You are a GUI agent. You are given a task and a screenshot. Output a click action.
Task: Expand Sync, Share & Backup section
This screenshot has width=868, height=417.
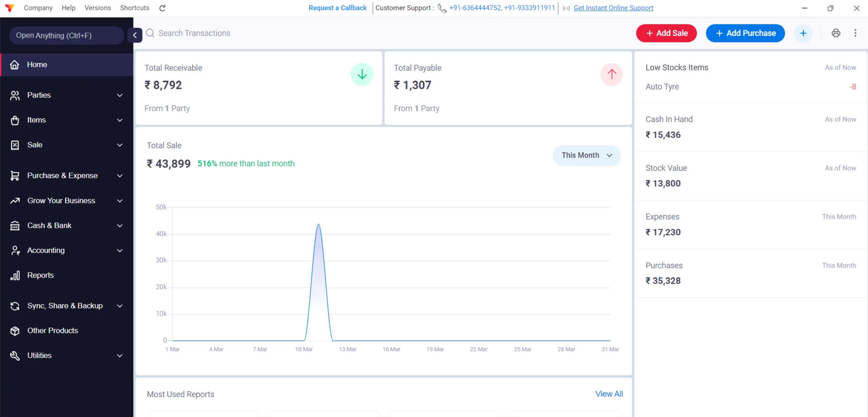[x=66, y=306]
